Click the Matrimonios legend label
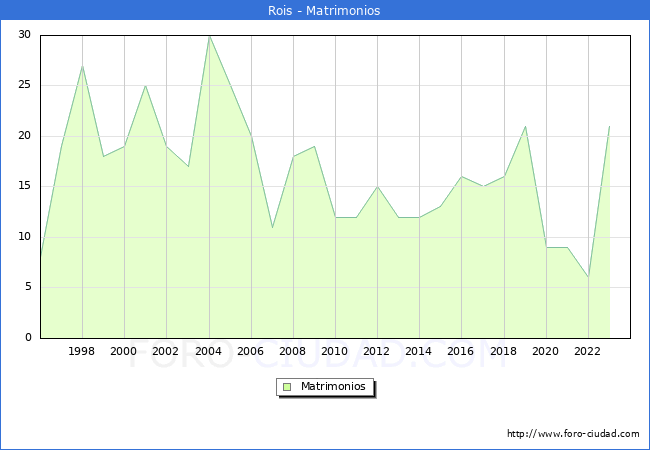The height and width of the screenshot is (450, 650). point(333,386)
